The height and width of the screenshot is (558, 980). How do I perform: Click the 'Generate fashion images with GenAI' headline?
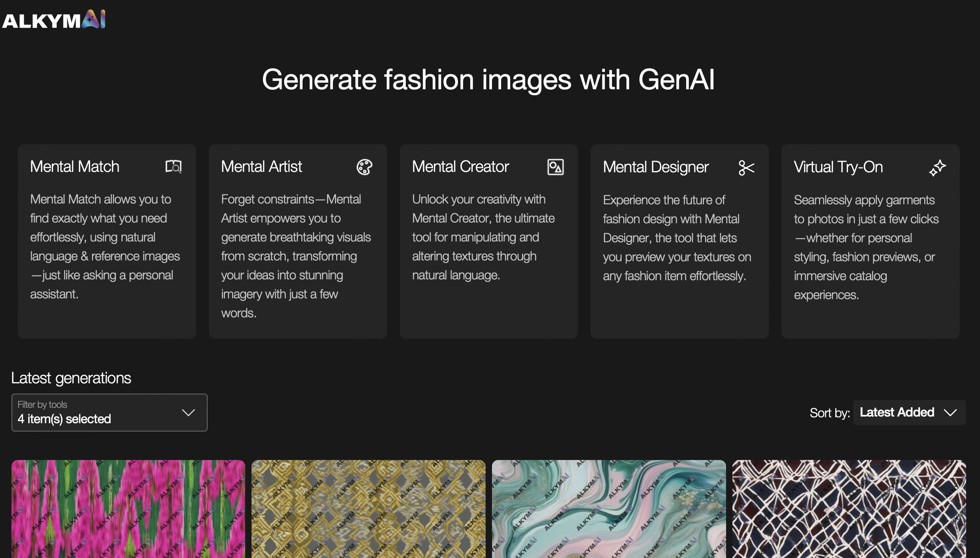click(x=488, y=79)
